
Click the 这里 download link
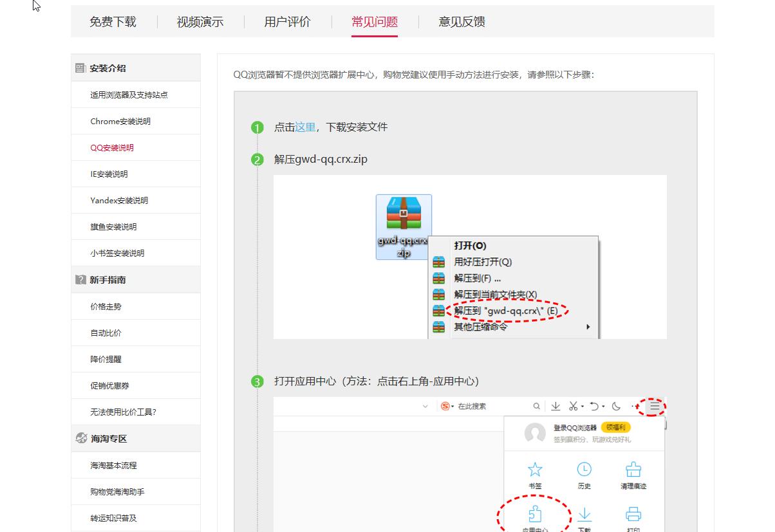(305, 127)
